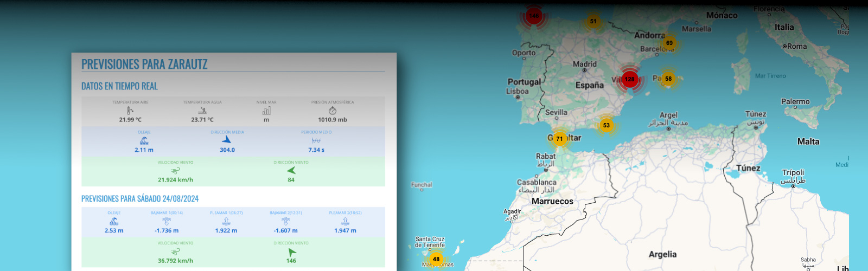Click the air temperature thermometer icon
This screenshot has width=868, height=271.
130,111
